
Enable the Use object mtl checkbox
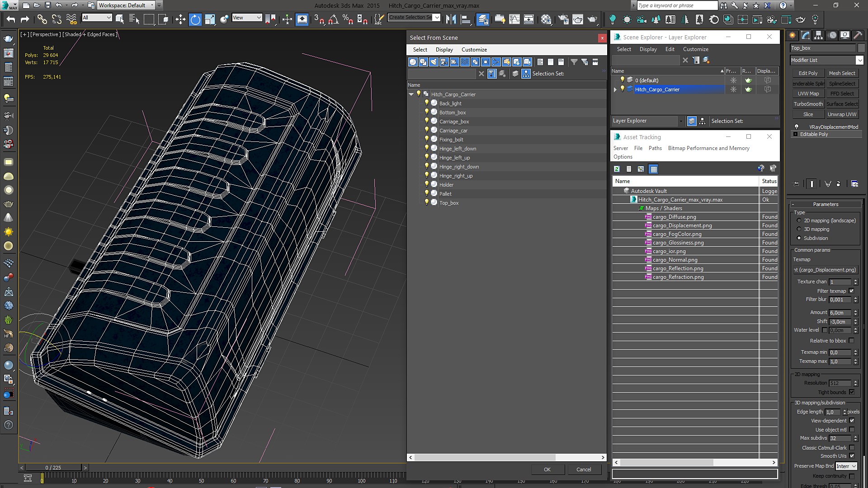coord(852,430)
